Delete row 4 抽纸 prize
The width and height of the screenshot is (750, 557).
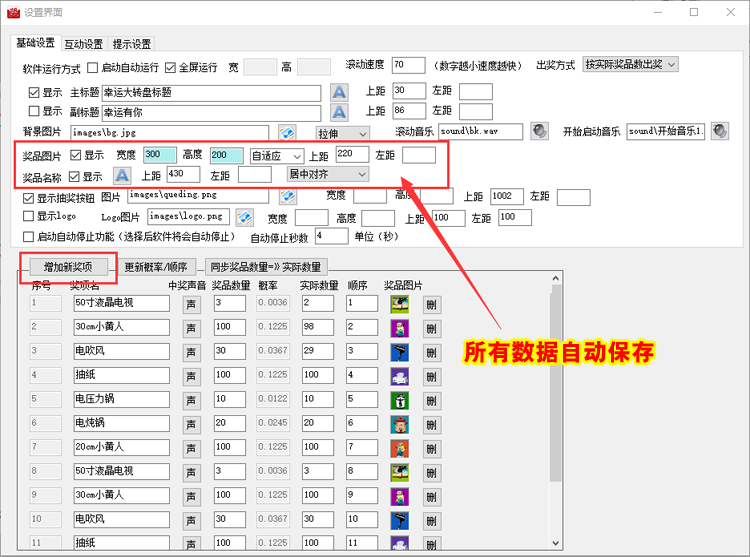[432, 377]
